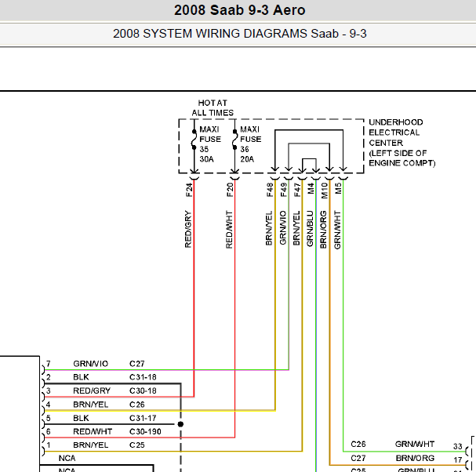This screenshot has width=476, height=472.
Task: Click the BLK label on the pin 5 row
Action: (81, 418)
